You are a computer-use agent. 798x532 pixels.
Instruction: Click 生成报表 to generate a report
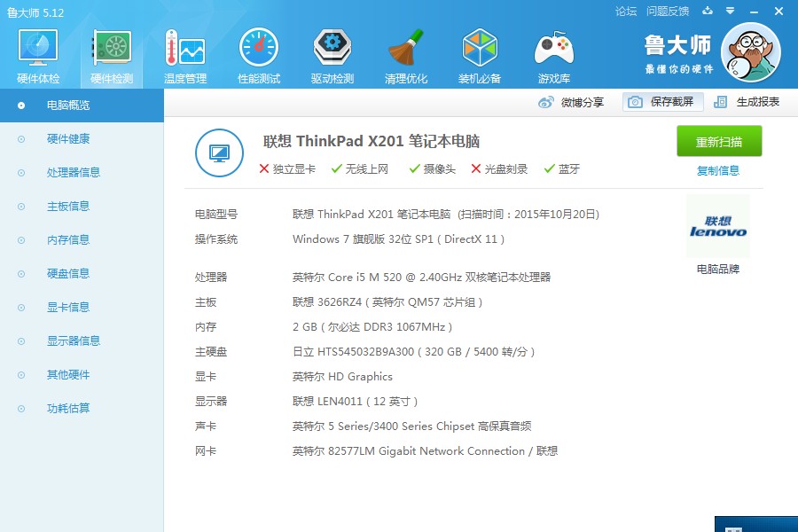coord(747,102)
